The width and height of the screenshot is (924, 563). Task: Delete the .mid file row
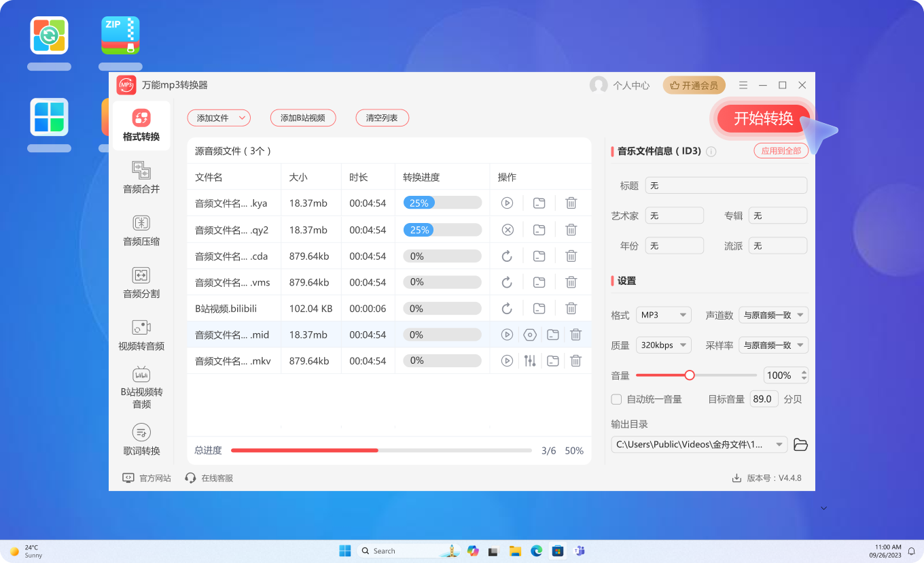[x=576, y=335]
